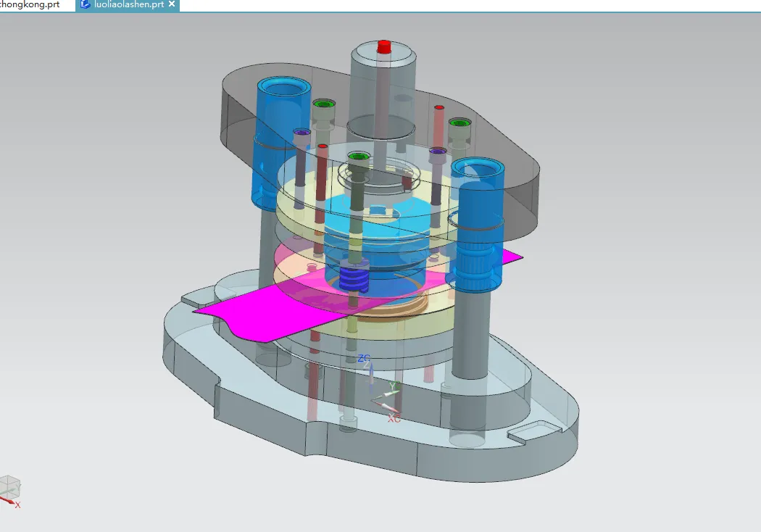This screenshot has height=532, width=761.
Task: Select the XC axis label of the coordinate triad
Action: (x=394, y=418)
